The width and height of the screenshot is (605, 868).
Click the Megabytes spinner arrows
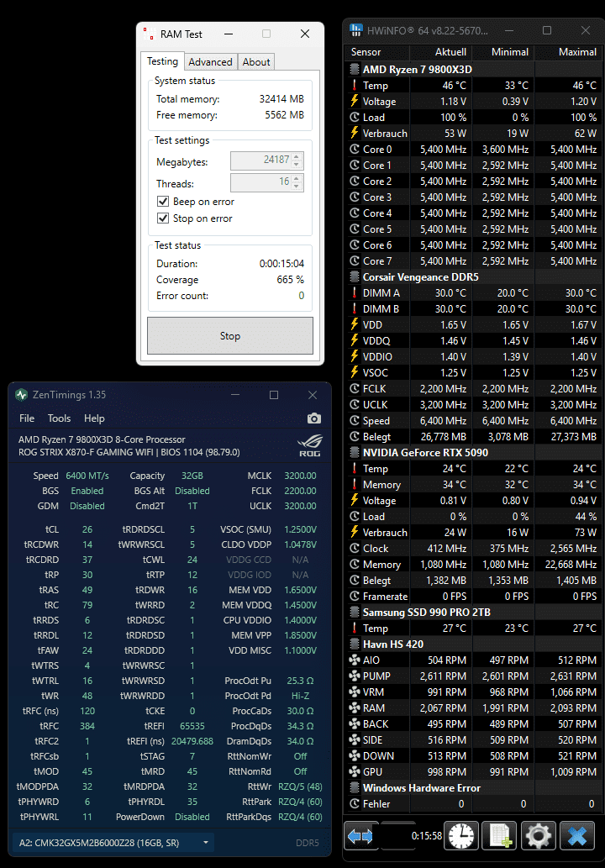(x=297, y=160)
